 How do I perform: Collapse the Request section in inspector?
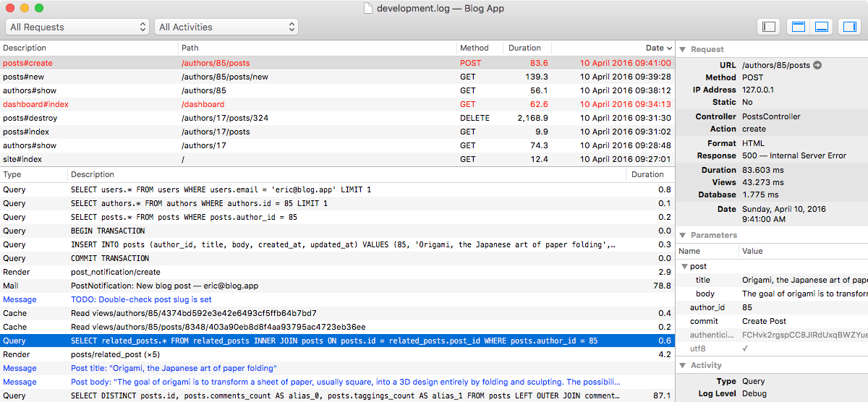click(x=682, y=49)
